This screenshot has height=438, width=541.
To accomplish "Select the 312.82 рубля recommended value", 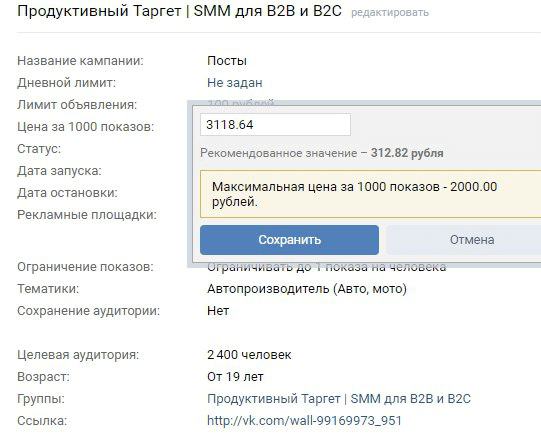I will 407,153.
